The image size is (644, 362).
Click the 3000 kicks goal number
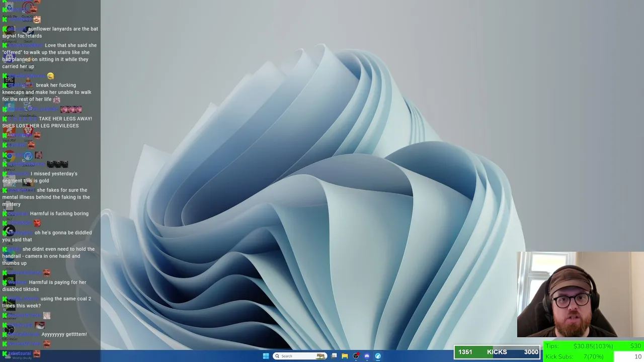point(531,352)
